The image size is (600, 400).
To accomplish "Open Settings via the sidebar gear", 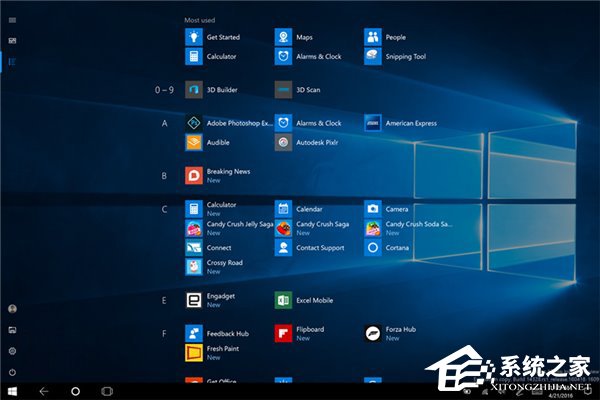I will pyautogui.click(x=12, y=350).
